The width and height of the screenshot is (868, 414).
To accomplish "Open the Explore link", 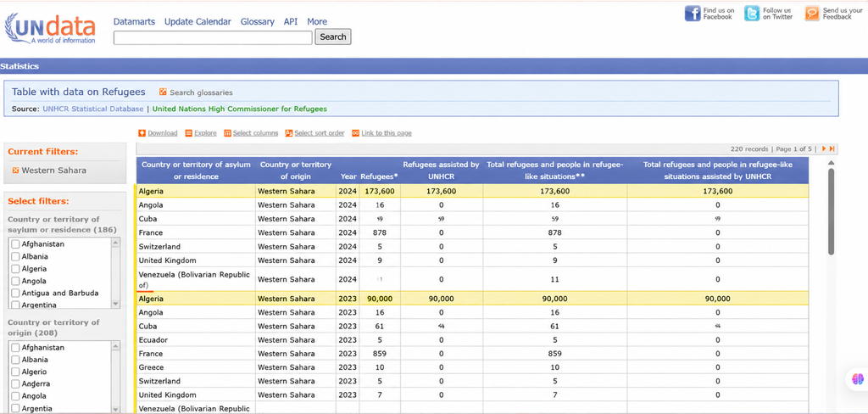I will (x=205, y=133).
